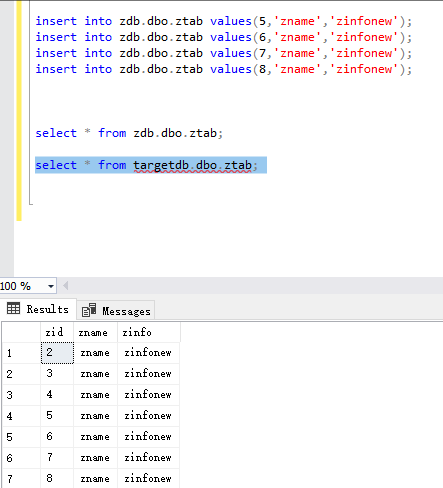The height and width of the screenshot is (488, 443).
Task: Select the zid cell with value 3
Action: pyautogui.click(x=57, y=374)
